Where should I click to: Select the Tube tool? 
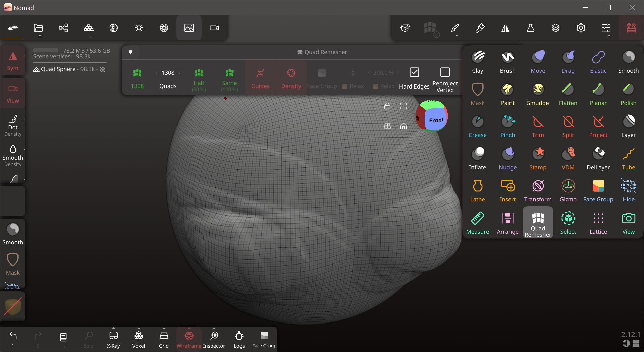(629, 159)
